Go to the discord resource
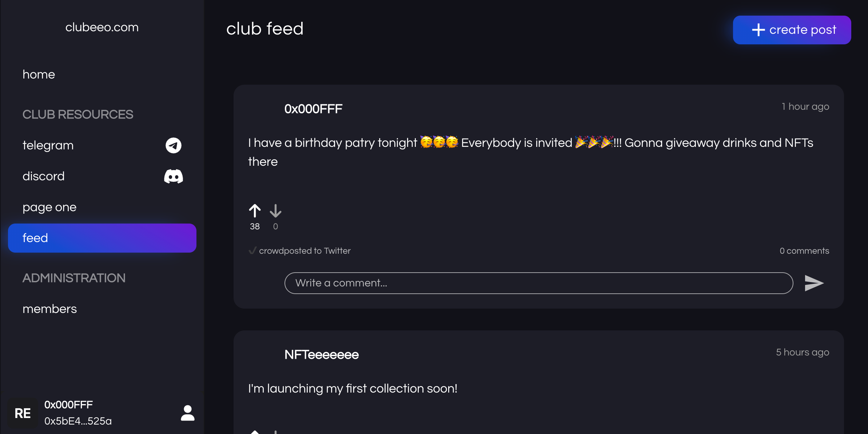868x434 pixels. point(44,176)
